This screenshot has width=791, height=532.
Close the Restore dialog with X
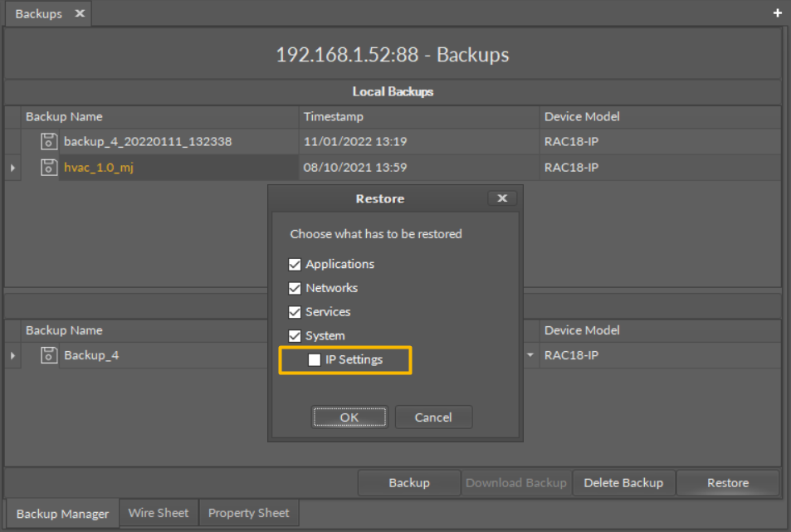(x=501, y=198)
